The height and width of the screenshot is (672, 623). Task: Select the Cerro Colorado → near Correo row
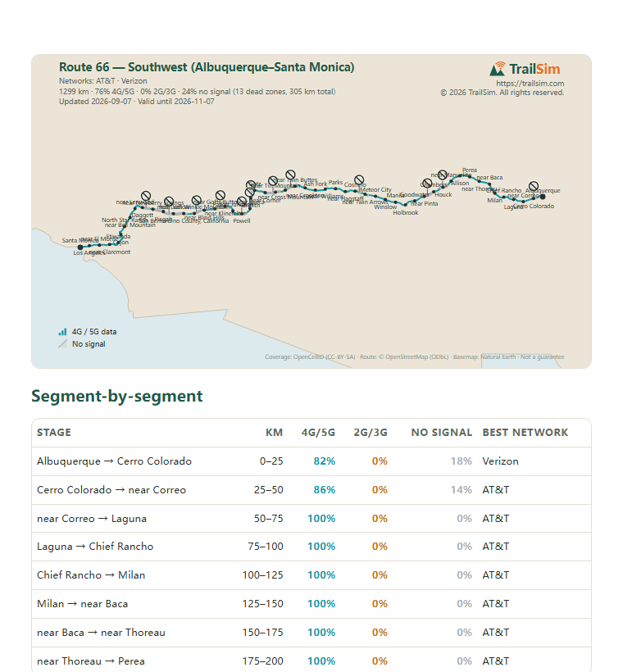coord(311,490)
